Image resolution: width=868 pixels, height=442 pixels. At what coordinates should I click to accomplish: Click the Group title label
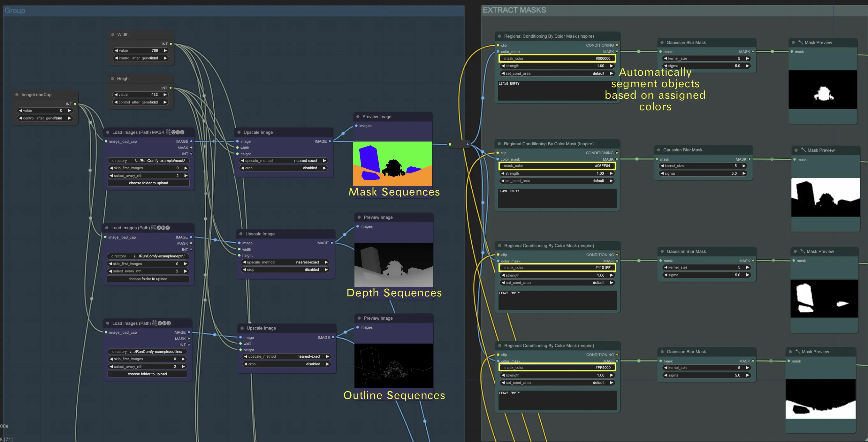tap(15, 11)
